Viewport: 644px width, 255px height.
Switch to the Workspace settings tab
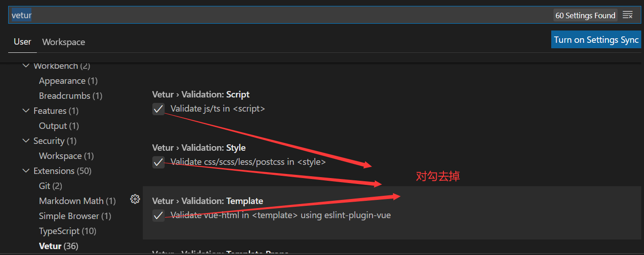pos(64,42)
